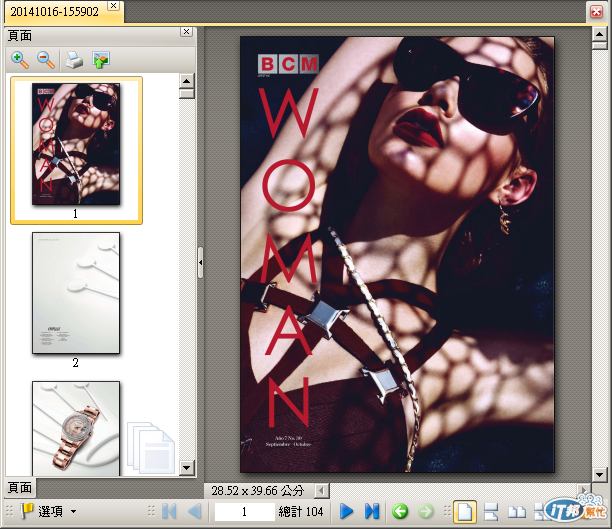
Task: Select single page view mode
Action: tap(465, 511)
